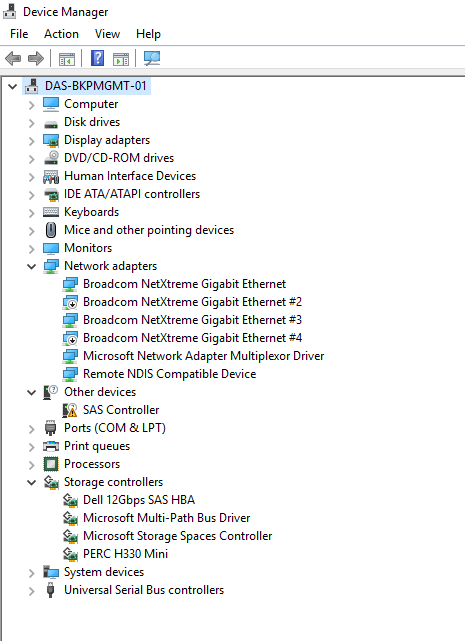Screen dimensions: 465x641
Task: Open the Help toolbar icon with question mark
Action: [97, 58]
